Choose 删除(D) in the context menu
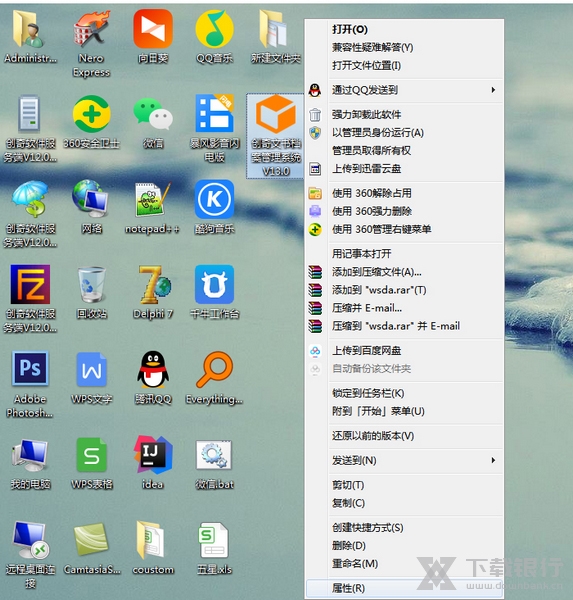Image resolution: width=573 pixels, height=600 pixels. click(x=404, y=545)
